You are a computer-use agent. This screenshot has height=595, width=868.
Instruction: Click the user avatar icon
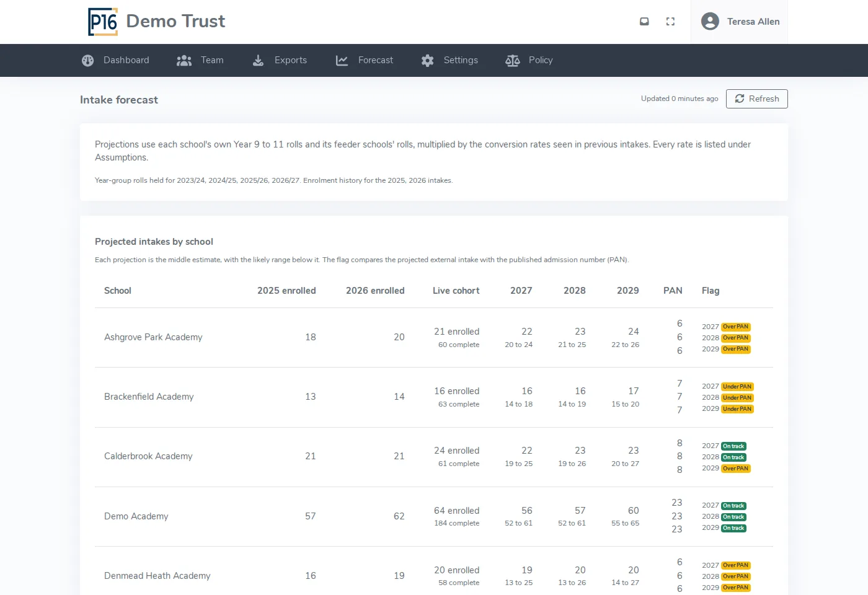point(710,22)
